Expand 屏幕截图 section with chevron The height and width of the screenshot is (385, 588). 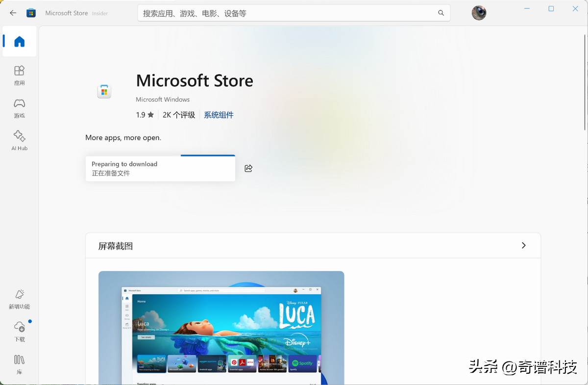click(523, 245)
